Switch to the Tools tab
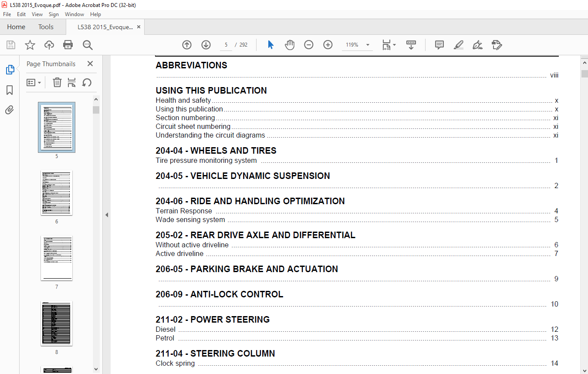The width and height of the screenshot is (588, 374). [x=46, y=27]
